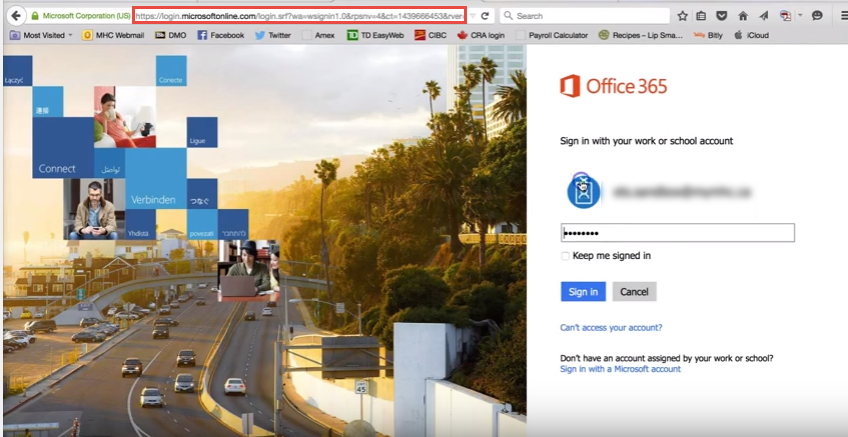The width and height of the screenshot is (848, 437).
Task: Click the Yhdistä tile on the collage
Action: tap(141, 224)
